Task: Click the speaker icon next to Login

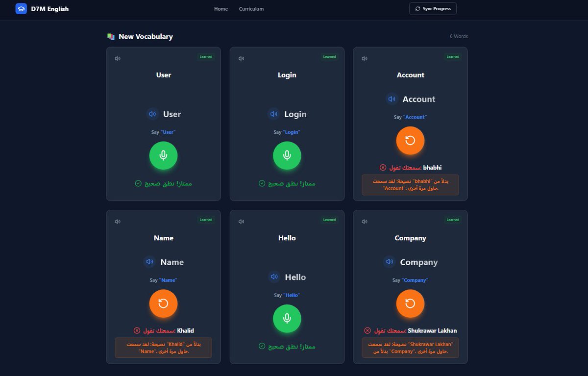Action: click(273, 114)
